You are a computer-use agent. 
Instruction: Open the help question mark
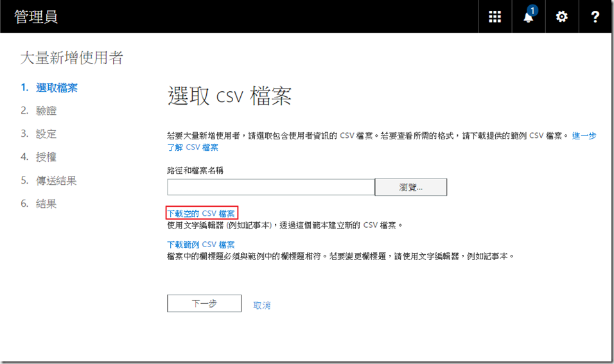pos(595,17)
